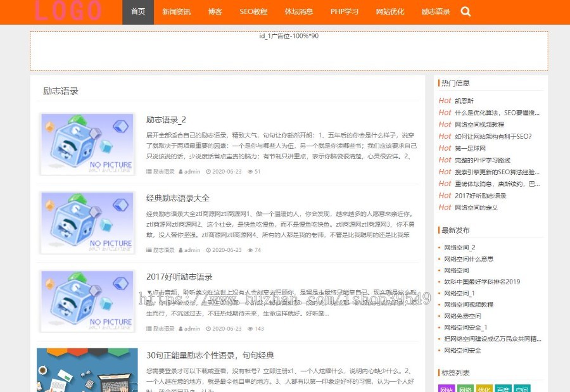Open the 首页 menu item
The height and width of the screenshot is (392, 570).
coord(138,12)
